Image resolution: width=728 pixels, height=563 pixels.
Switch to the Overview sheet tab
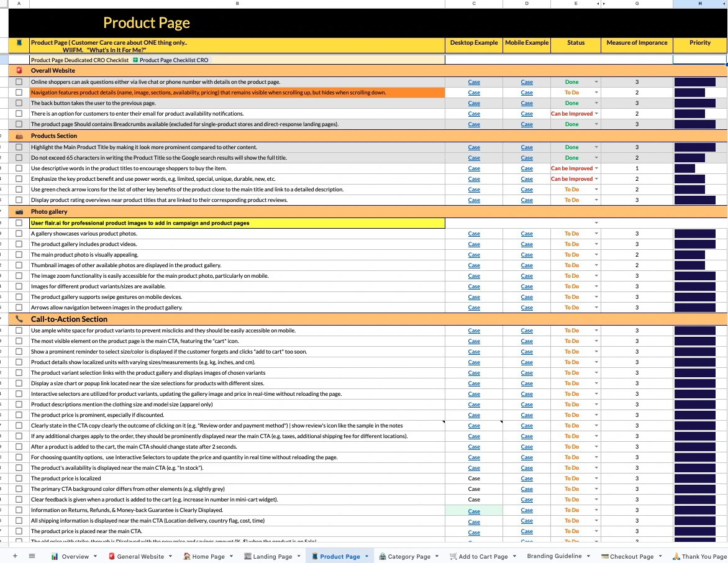(x=76, y=556)
